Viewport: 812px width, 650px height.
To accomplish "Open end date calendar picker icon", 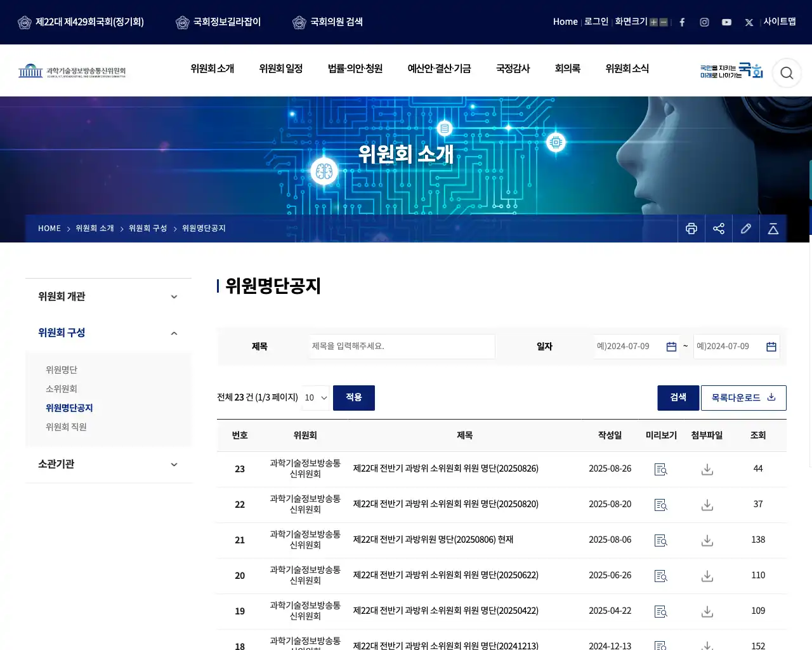I will pyautogui.click(x=771, y=347).
